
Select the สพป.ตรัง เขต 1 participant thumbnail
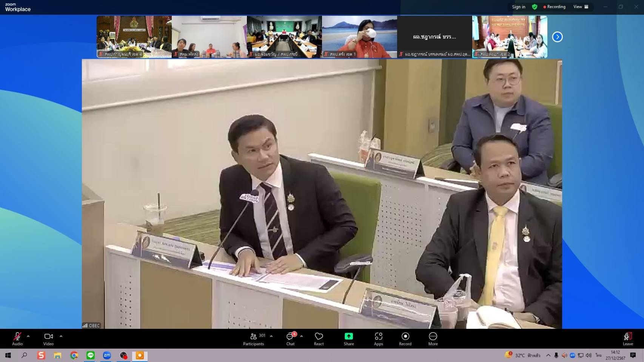pos(359,37)
